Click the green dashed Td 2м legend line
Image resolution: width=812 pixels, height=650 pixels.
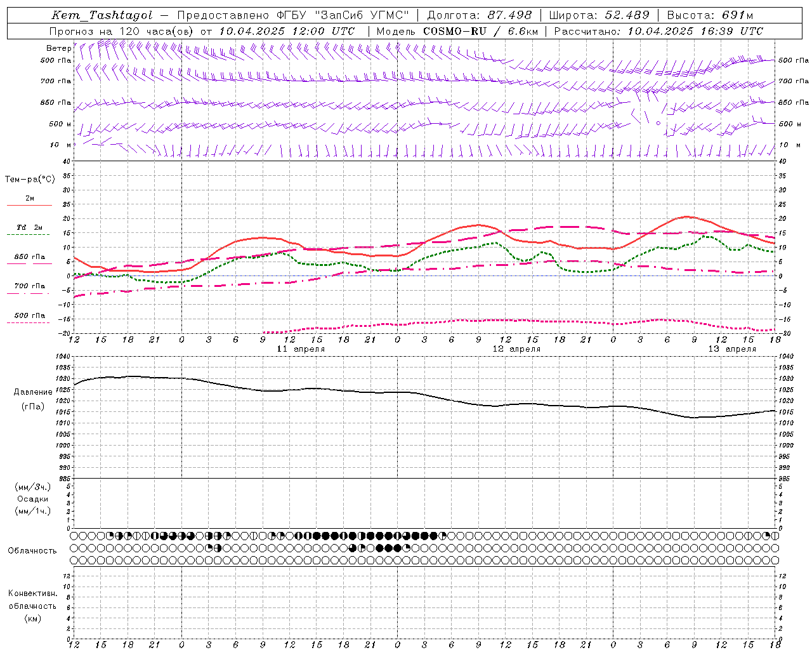coord(28,235)
